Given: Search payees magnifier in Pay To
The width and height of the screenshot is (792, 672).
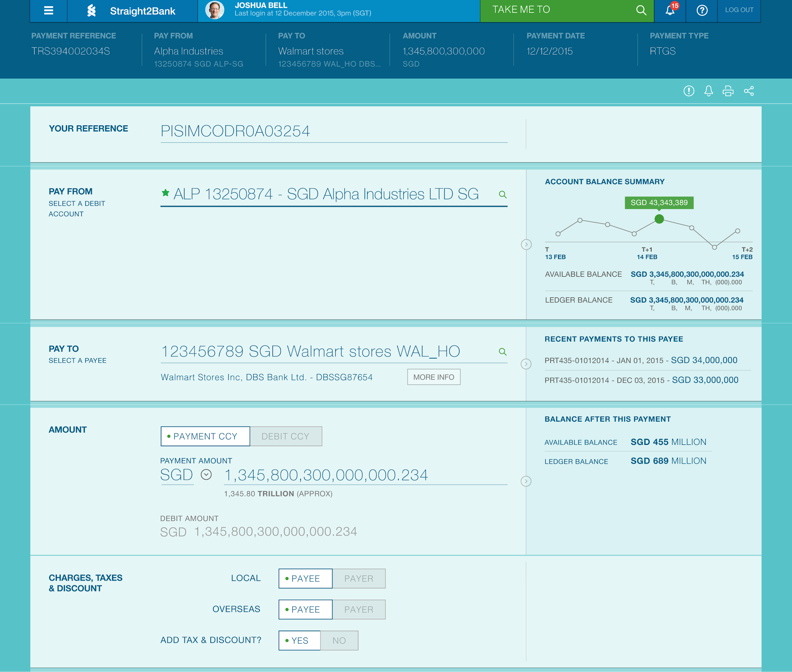Looking at the screenshot, I should (502, 352).
